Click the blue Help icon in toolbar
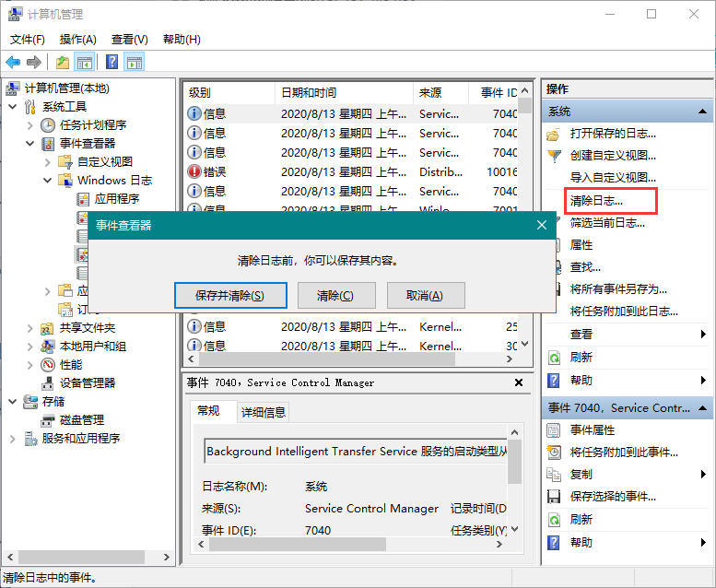 (x=112, y=62)
